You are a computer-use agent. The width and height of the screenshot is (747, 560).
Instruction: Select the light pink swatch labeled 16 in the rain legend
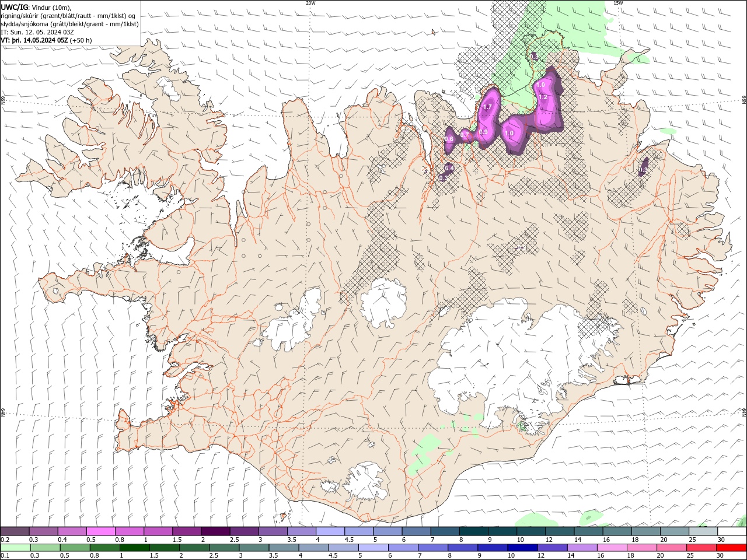click(612, 548)
